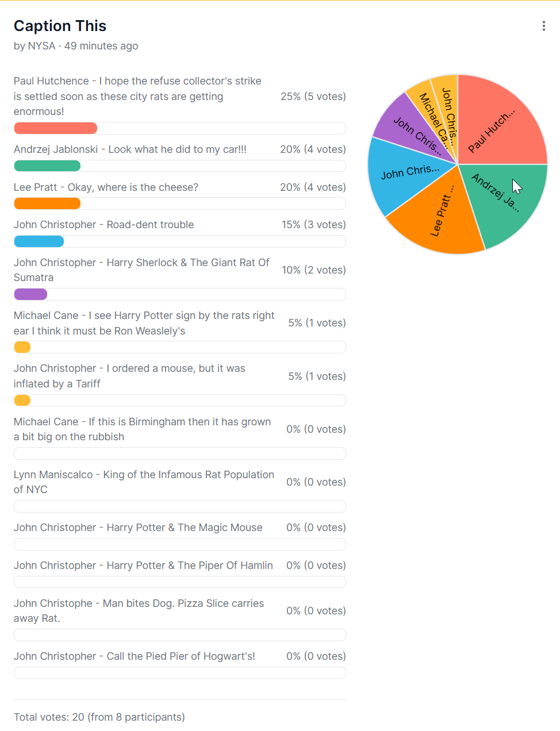The height and width of the screenshot is (731, 560).
Task: Select the 'Harry Potter & The Magic Mouse' option
Action: 137,527
